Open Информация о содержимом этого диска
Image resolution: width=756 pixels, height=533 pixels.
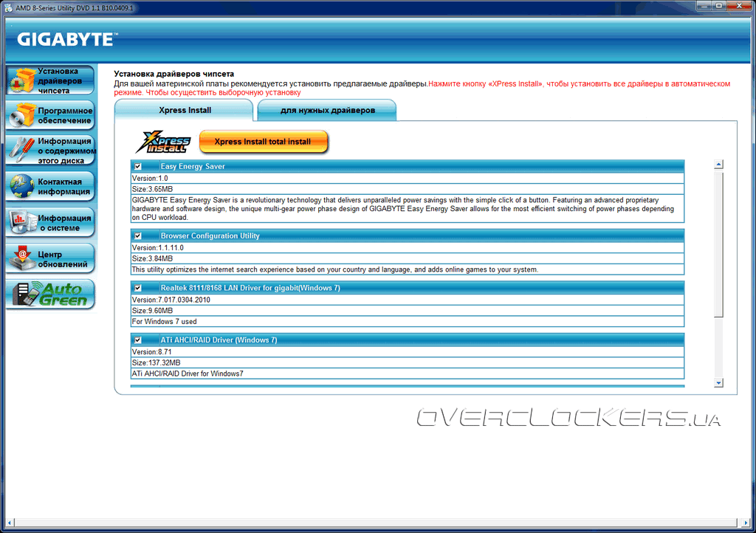50,151
